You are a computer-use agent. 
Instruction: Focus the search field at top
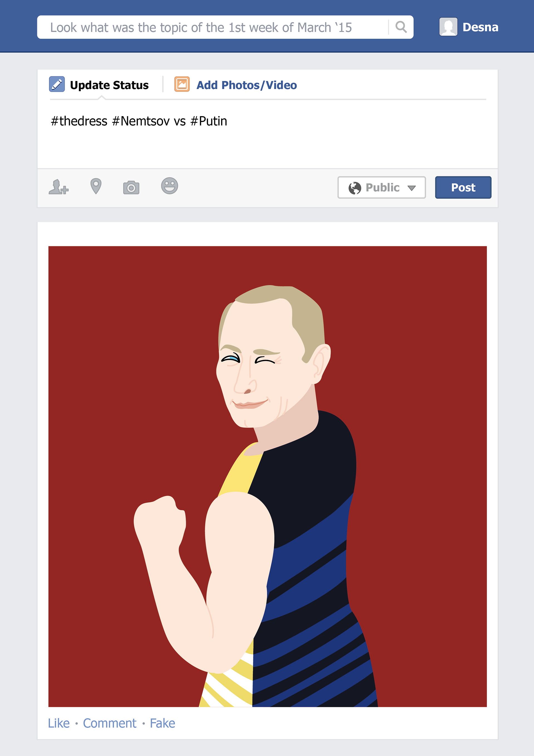point(213,27)
